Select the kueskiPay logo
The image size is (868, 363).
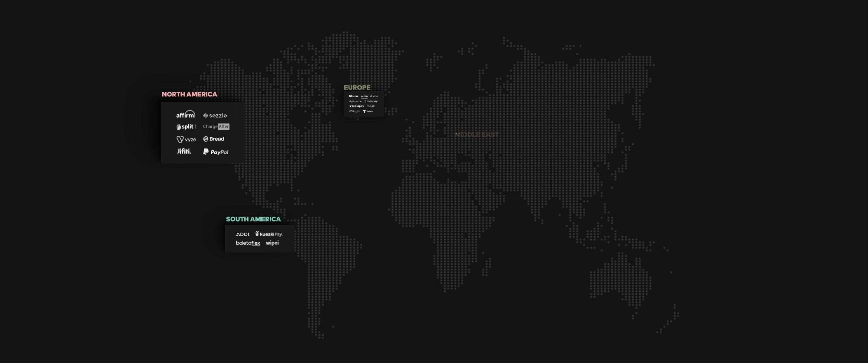(269, 234)
